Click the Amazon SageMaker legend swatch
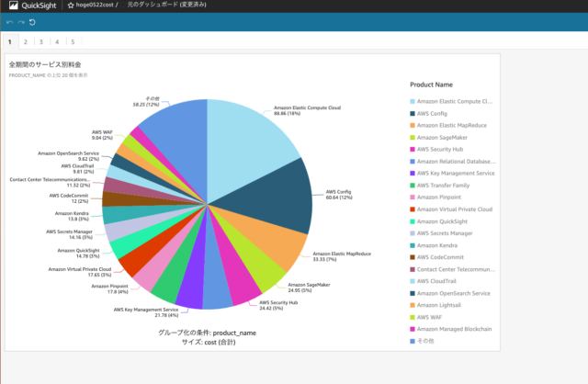 (x=413, y=137)
